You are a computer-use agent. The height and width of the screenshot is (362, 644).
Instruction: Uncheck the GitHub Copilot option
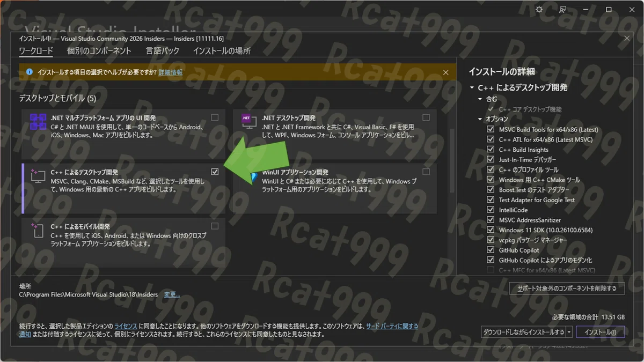coord(490,250)
